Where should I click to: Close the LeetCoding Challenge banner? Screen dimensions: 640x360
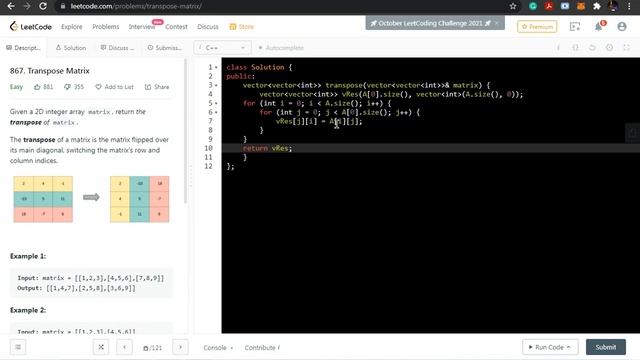(497, 23)
